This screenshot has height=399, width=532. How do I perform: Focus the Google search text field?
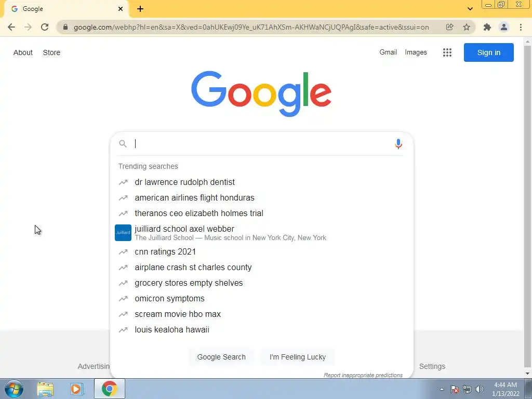pos(261,144)
